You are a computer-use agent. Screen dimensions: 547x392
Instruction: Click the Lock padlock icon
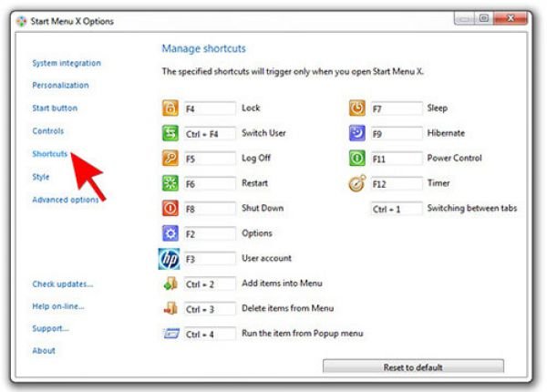[x=170, y=108]
